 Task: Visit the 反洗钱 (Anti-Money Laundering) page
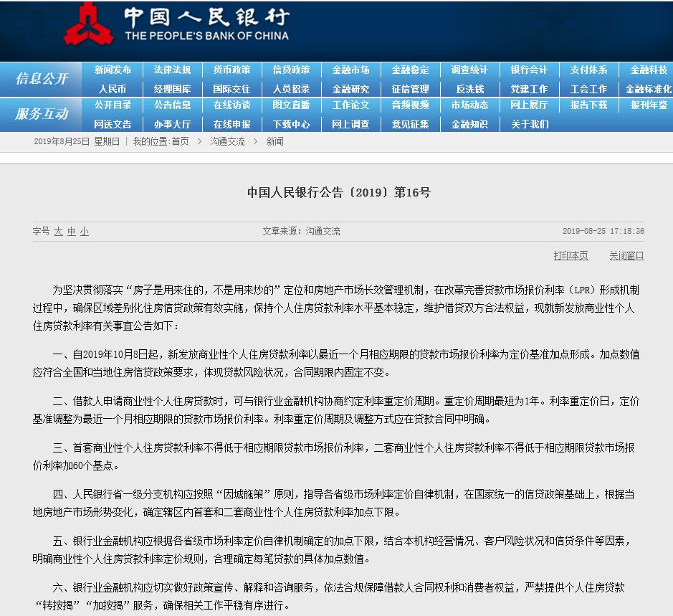click(469, 89)
